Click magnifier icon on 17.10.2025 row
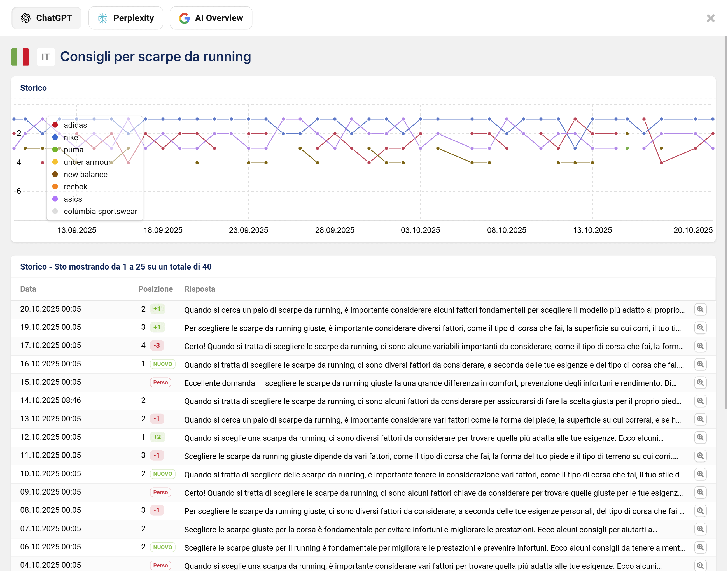Screen dimensions: 728x571 pos(700,346)
